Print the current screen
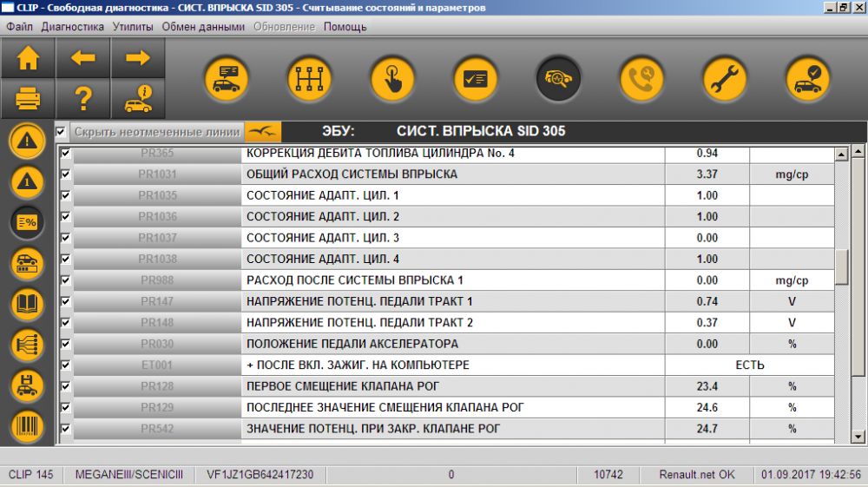 pos(28,99)
